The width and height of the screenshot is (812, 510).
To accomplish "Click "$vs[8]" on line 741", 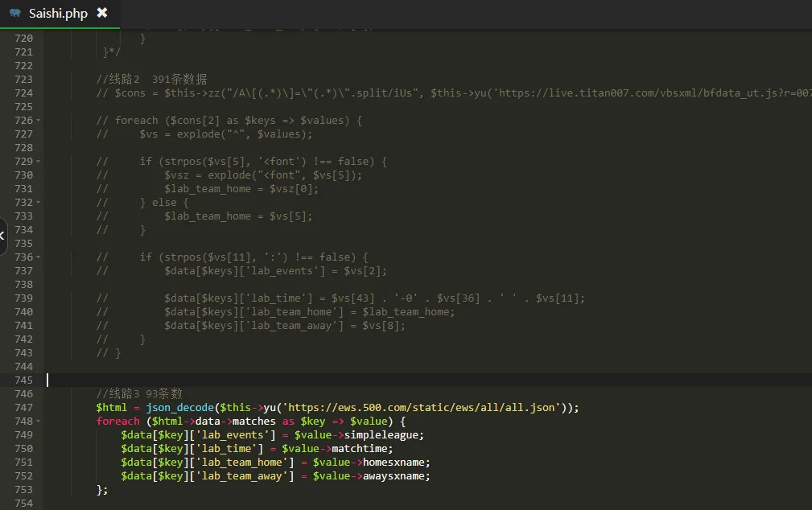I will pyautogui.click(x=381, y=326).
